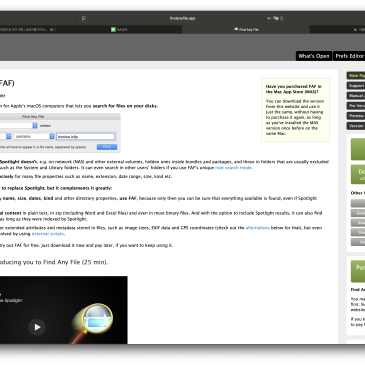Click the green Purchase button
This screenshot has width=365, height=365.
[x=358, y=271]
